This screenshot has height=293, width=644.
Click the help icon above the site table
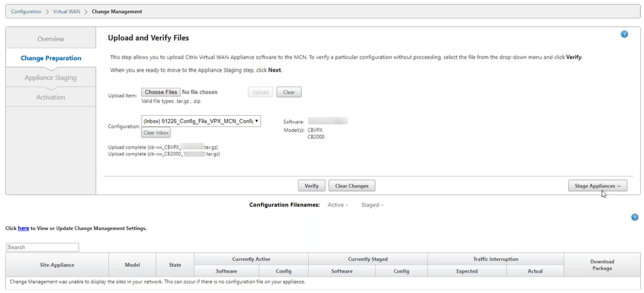634,217
